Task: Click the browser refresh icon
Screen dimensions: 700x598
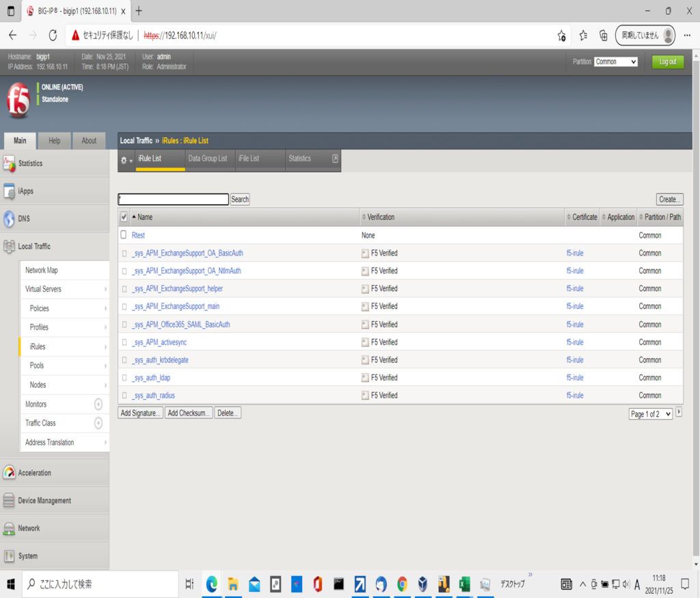Action: [x=53, y=36]
